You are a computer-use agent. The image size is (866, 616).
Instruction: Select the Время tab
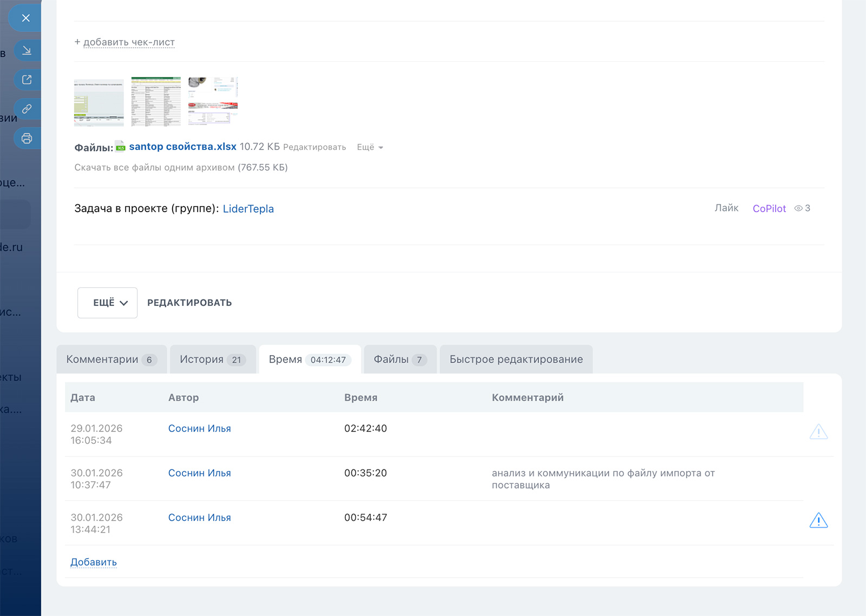310,359
